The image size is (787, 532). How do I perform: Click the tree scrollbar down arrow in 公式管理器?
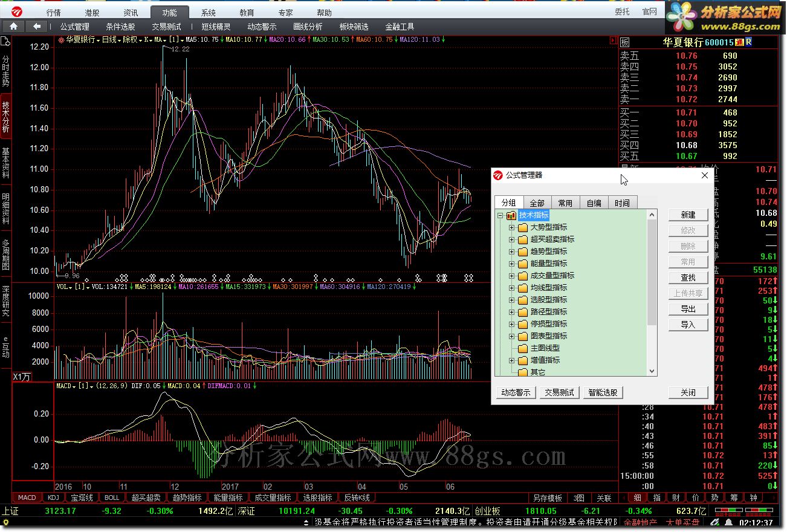click(x=652, y=371)
